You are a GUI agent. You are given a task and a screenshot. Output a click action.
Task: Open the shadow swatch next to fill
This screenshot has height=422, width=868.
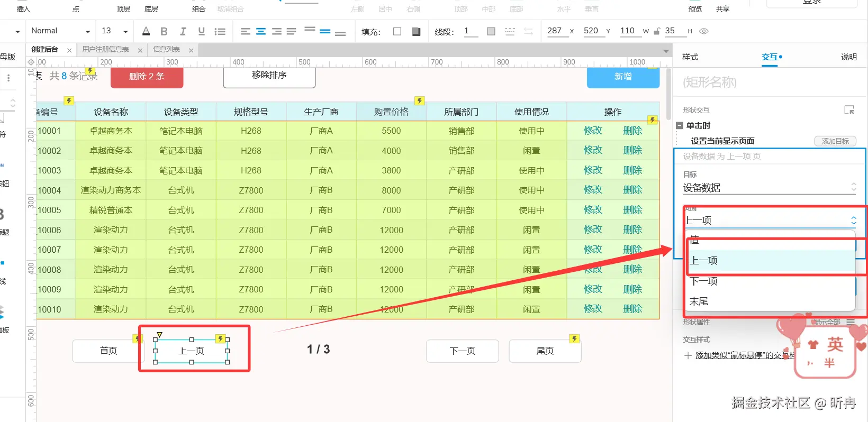coord(416,32)
